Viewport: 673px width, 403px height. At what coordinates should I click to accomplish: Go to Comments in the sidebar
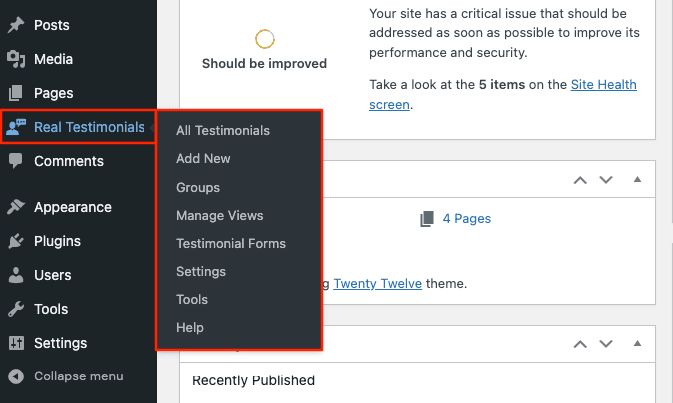tap(78, 161)
